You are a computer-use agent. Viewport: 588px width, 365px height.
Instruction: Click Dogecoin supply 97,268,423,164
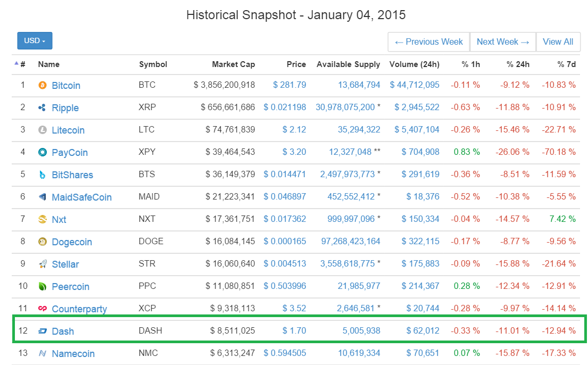tap(351, 241)
